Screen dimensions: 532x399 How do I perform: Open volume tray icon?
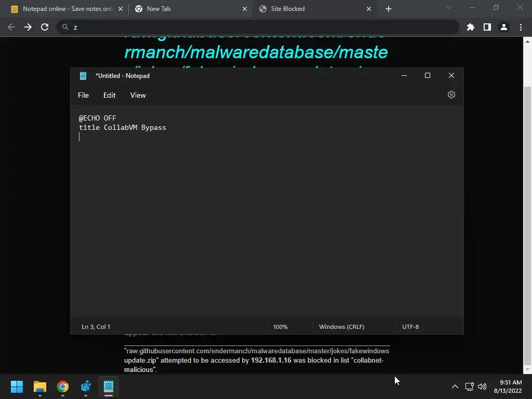click(482, 387)
